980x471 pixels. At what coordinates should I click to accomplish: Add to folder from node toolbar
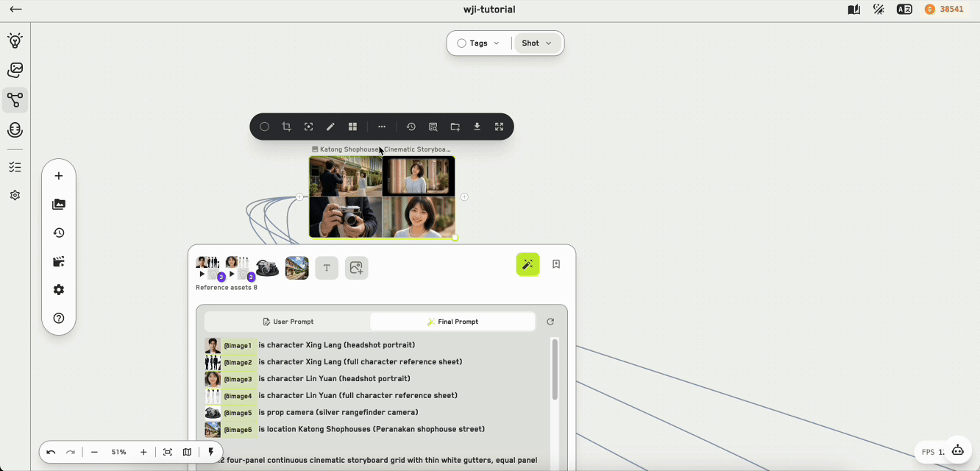pos(455,127)
